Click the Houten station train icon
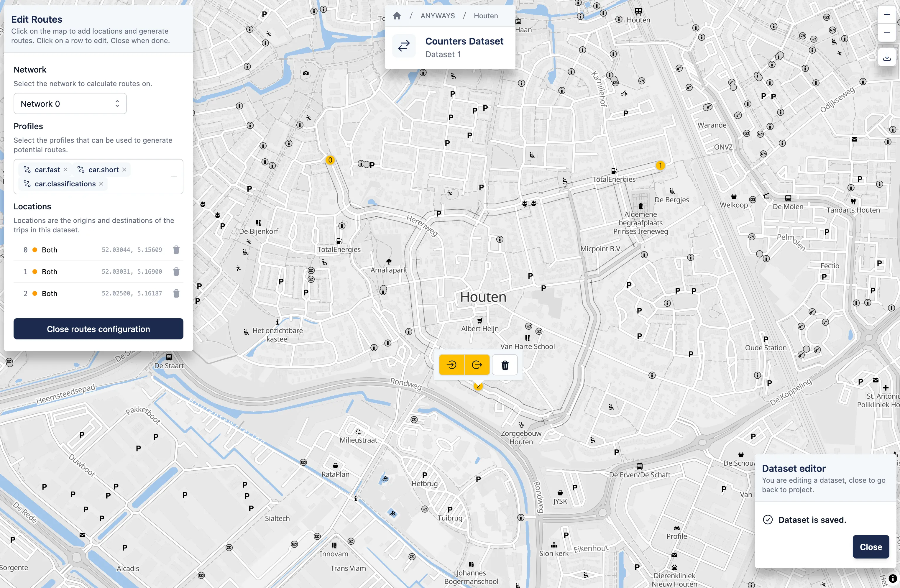The height and width of the screenshot is (588, 900). [638, 11]
